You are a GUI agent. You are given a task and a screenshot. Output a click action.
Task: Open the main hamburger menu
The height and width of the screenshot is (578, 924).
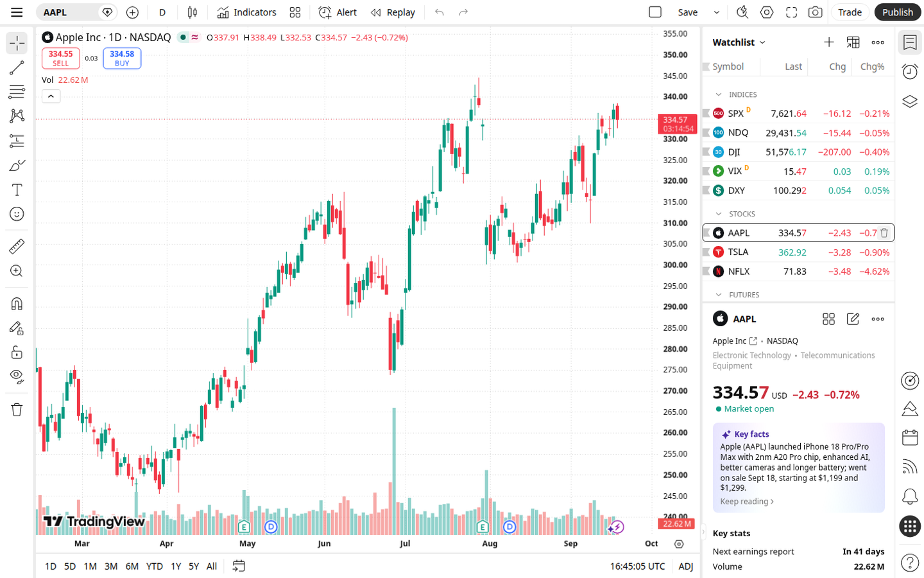point(17,12)
